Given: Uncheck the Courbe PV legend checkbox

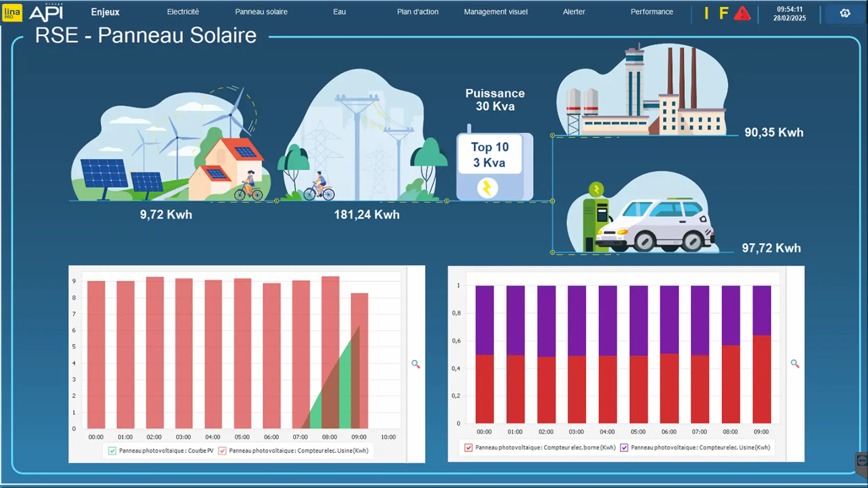Looking at the screenshot, I should coord(112,451).
